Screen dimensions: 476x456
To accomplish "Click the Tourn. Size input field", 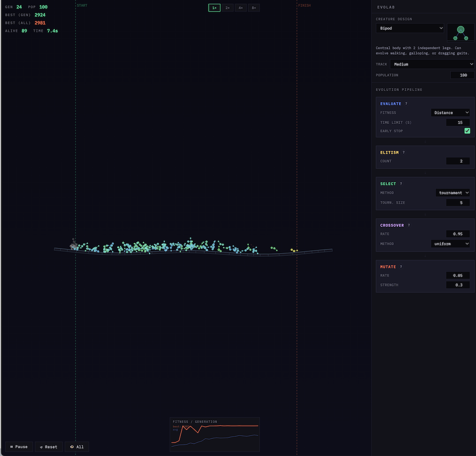I will (x=458, y=202).
